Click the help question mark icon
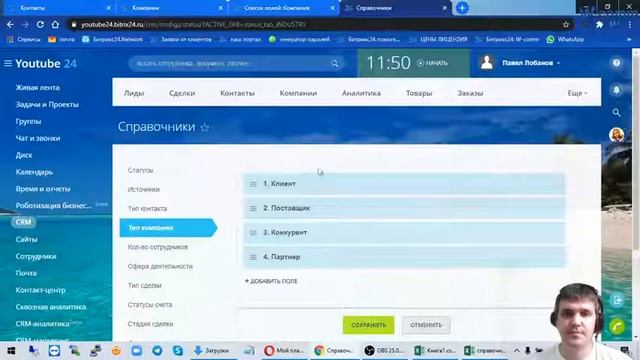The width and height of the screenshot is (640, 360). point(616,62)
